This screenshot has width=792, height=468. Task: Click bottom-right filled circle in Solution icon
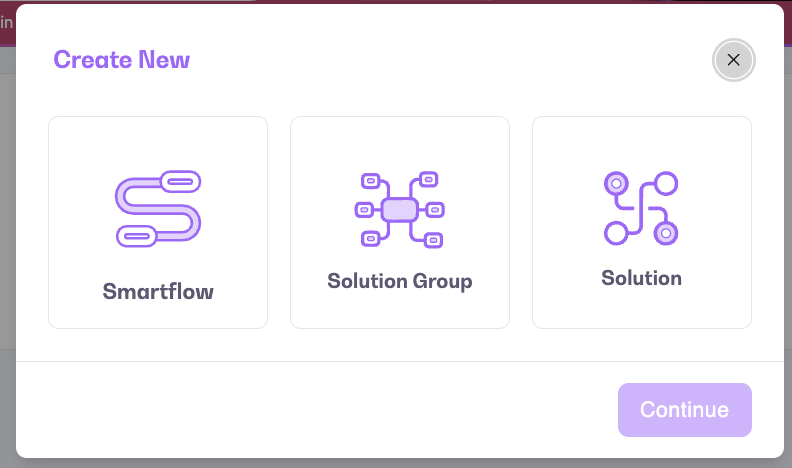click(666, 233)
